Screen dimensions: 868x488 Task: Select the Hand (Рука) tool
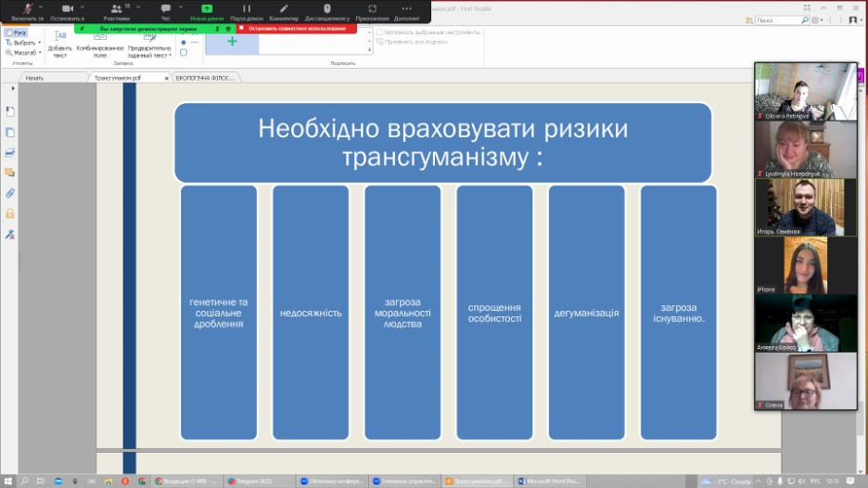click(16, 32)
